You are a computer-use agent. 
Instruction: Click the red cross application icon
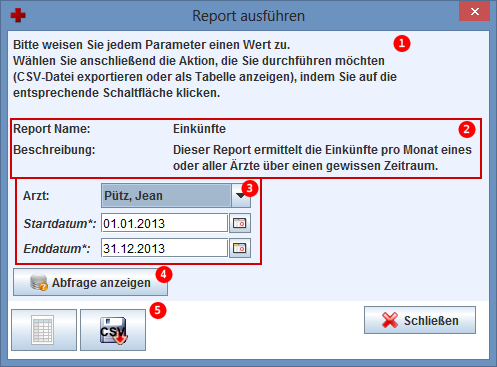tap(18, 15)
